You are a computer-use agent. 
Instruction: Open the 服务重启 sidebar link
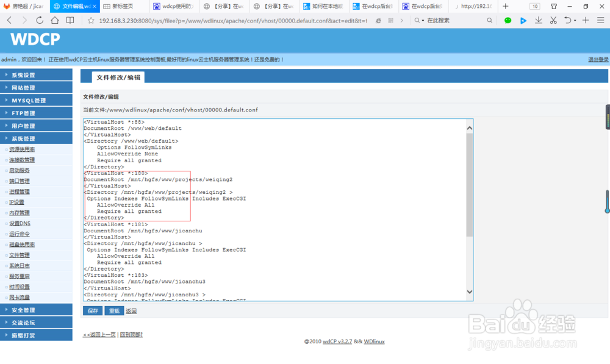[x=20, y=276]
